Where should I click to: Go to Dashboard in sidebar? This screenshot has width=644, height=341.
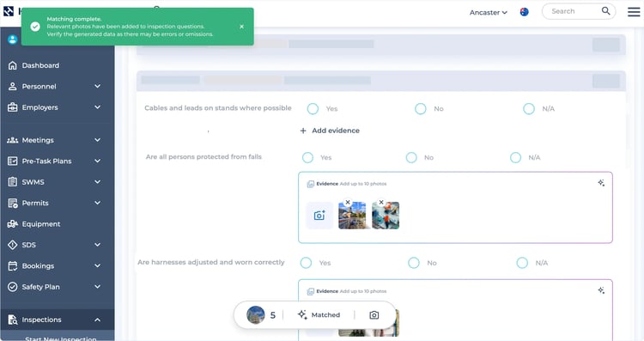40,65
